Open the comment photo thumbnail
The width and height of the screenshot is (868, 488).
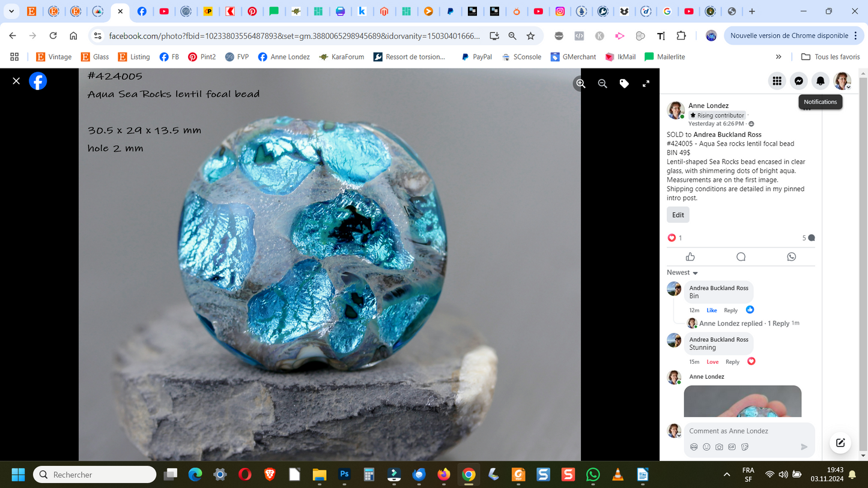742,402
